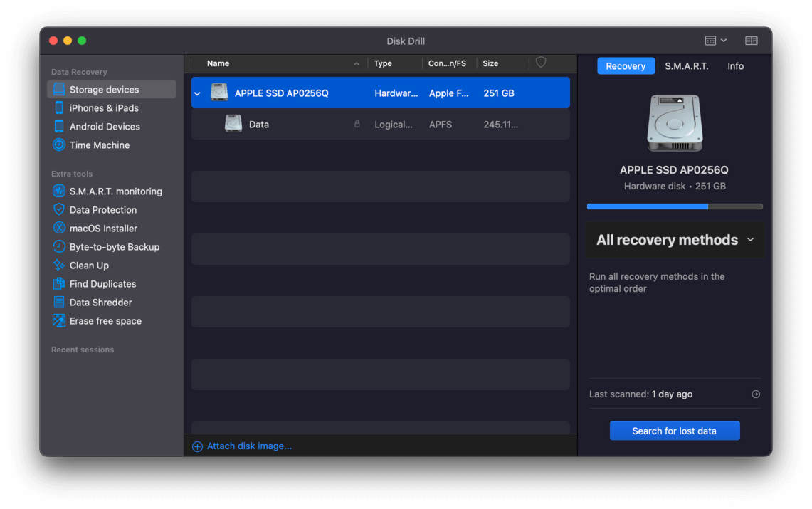Click the shield protection column header icon

[x=541, y=63]
